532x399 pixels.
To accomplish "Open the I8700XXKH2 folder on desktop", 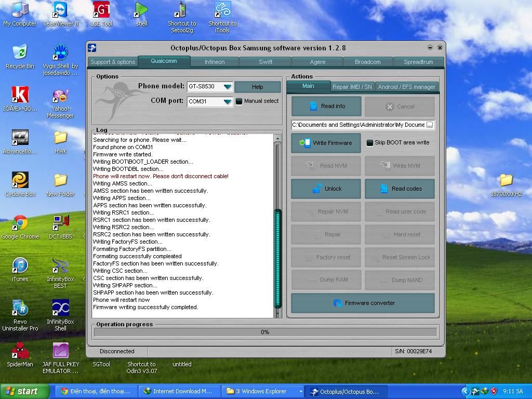I will point(506,184).
